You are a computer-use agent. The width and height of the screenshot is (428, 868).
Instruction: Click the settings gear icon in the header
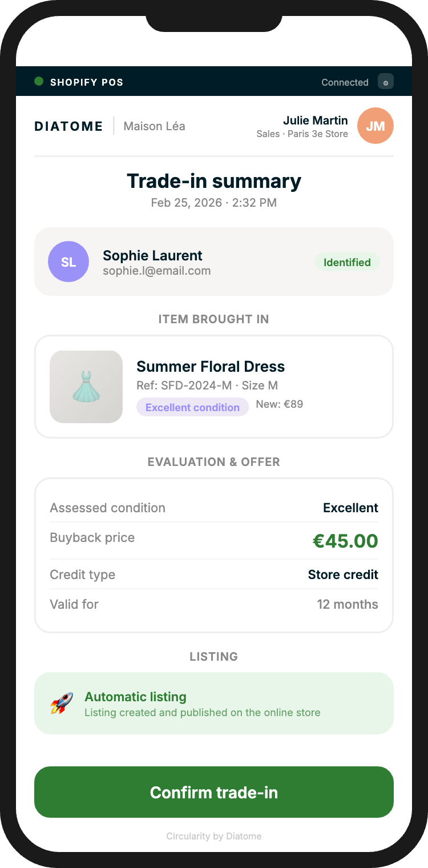point(386,82)
